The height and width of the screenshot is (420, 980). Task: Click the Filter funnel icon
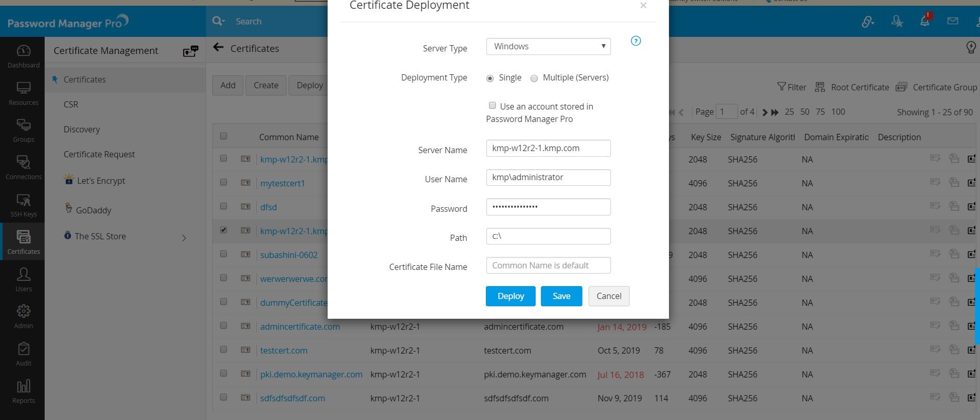(781, 87)
